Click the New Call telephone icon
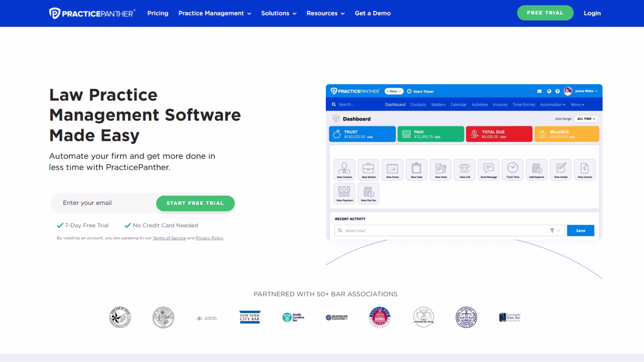Viewport: 644px width, 362px height. coord(464,169)
